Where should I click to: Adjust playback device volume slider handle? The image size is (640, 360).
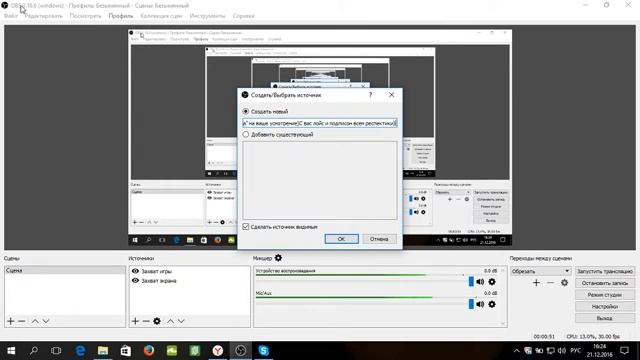tap(471, 281)
